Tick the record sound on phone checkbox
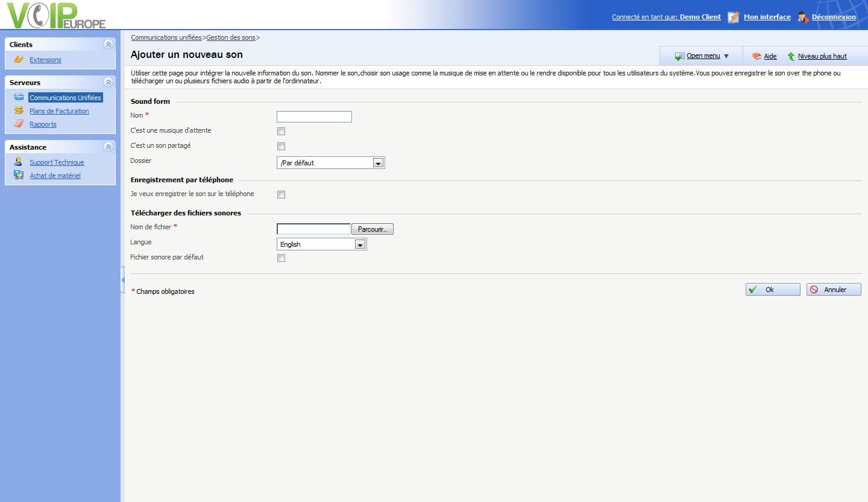This screenshot has height=502, width=868. click(x=281, y=195)
